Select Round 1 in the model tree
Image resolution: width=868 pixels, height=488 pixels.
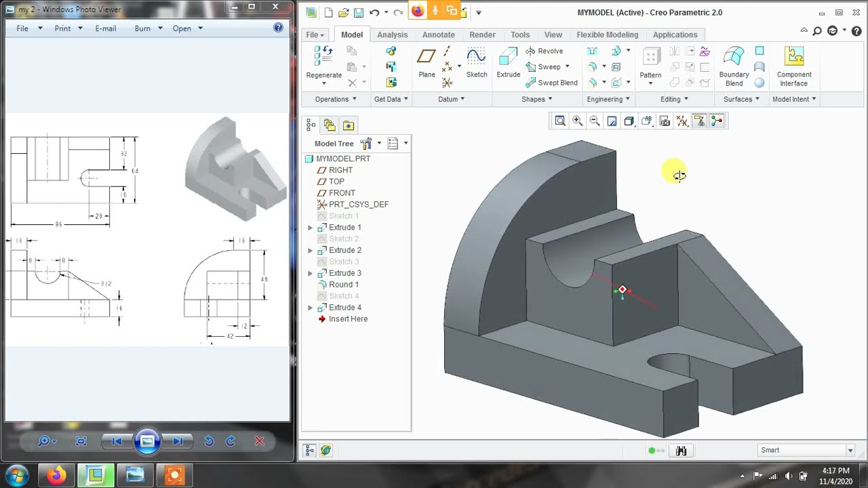[343, 285]
